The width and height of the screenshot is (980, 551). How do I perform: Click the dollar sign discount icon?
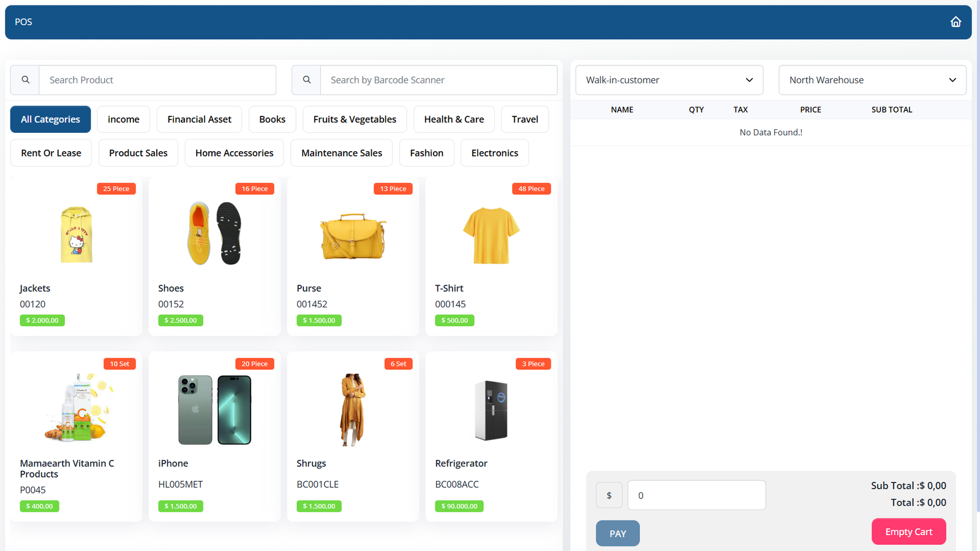click(x=609, y=495)
